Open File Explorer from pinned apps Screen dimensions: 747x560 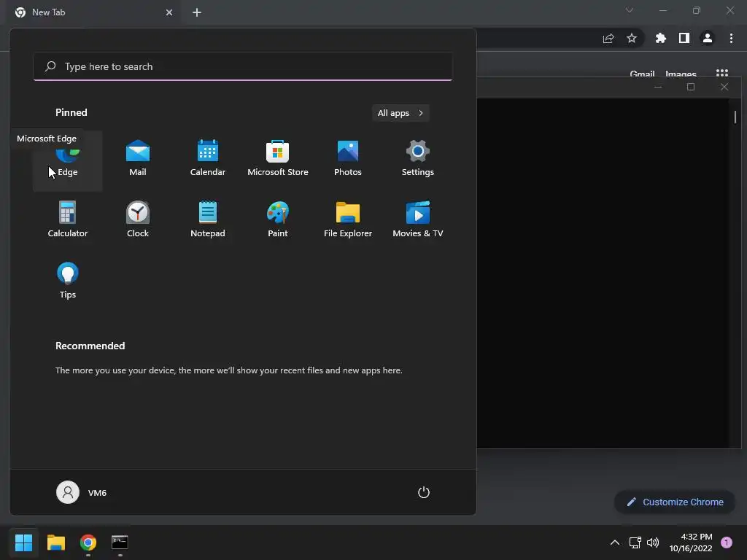pos(348,219)
